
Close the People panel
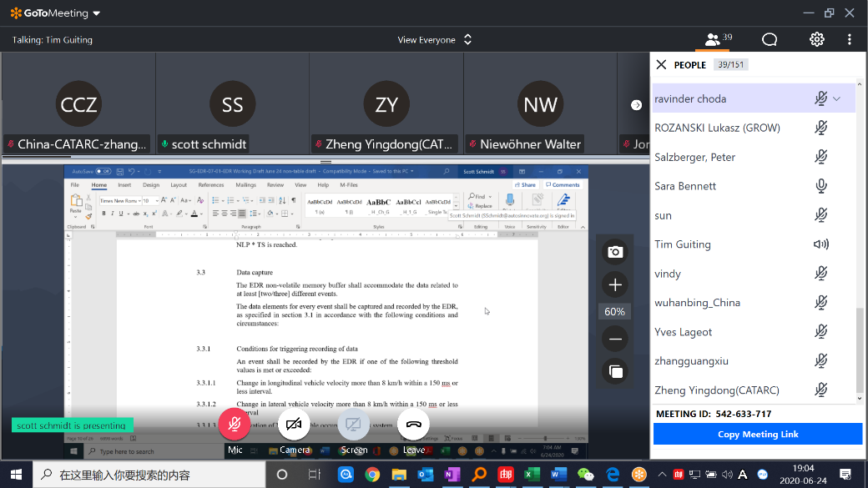click(661, 64)
